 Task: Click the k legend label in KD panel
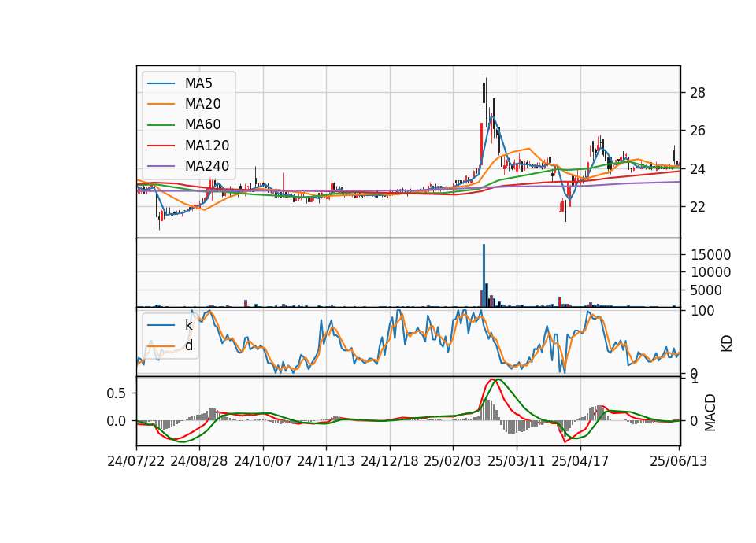(188, 325)
